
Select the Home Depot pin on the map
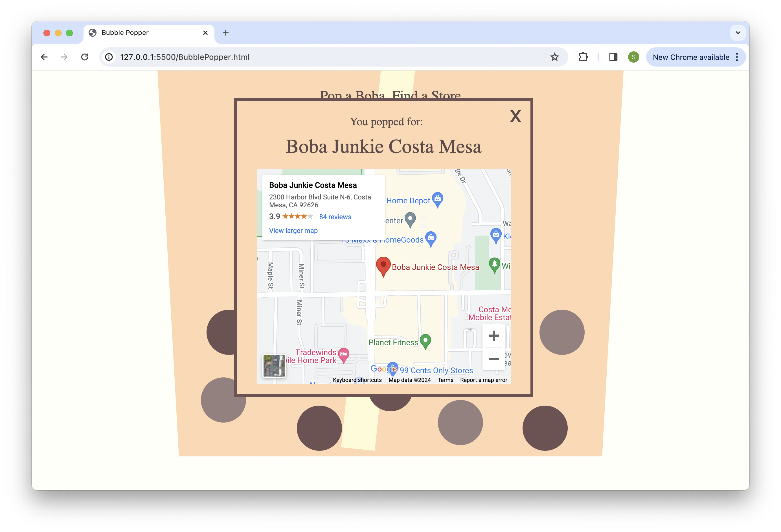tap(438, 199)
